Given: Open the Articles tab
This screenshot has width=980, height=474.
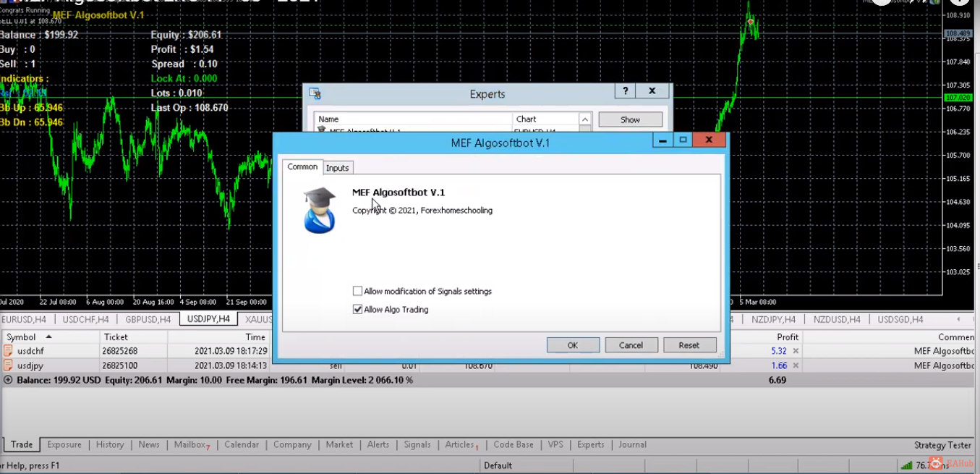Looking at the screenshot, I should click(x=461, y=444).
